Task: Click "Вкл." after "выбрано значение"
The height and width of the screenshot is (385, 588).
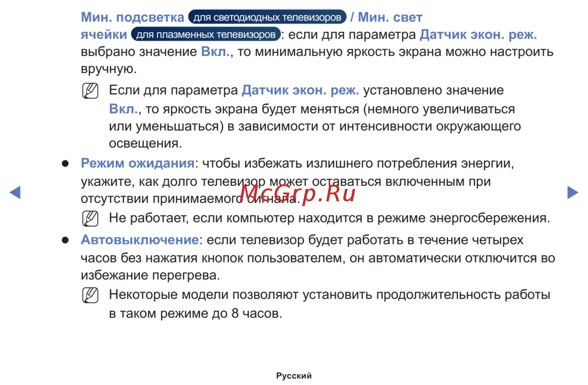Action: 216,52
